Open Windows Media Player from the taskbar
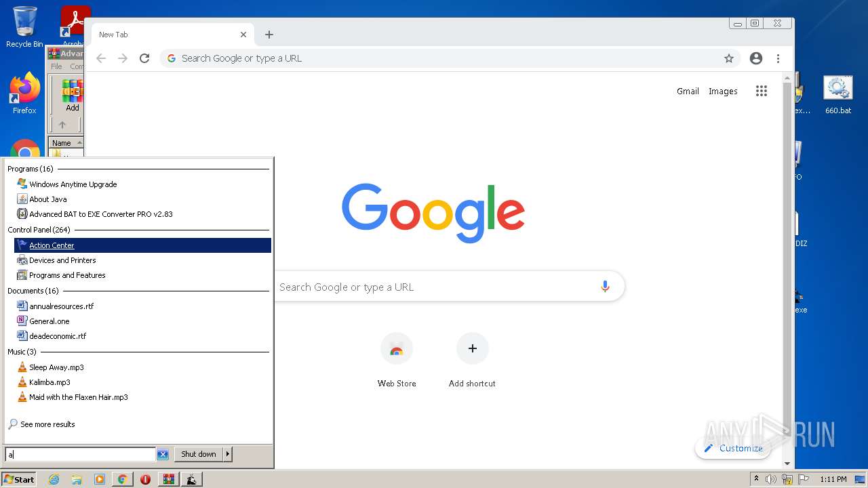 100,479
